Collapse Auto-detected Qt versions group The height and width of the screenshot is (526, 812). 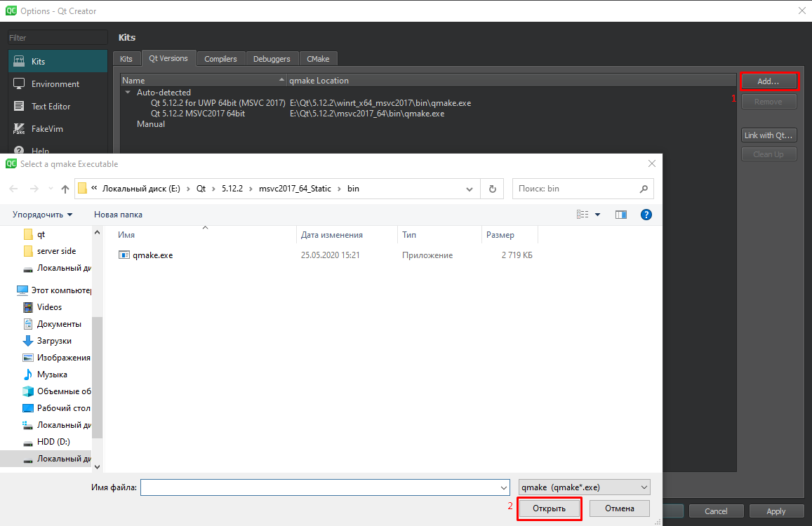128,92
